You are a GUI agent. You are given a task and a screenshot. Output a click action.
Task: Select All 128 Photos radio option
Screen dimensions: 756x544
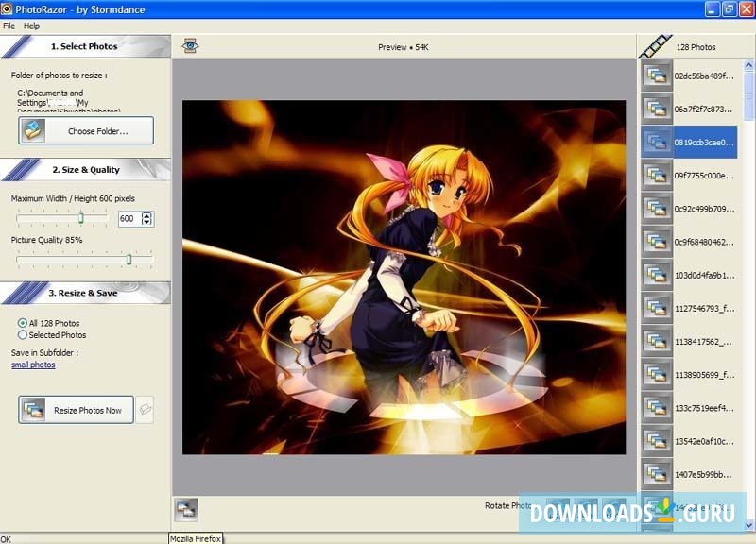(x=22, y=323)
